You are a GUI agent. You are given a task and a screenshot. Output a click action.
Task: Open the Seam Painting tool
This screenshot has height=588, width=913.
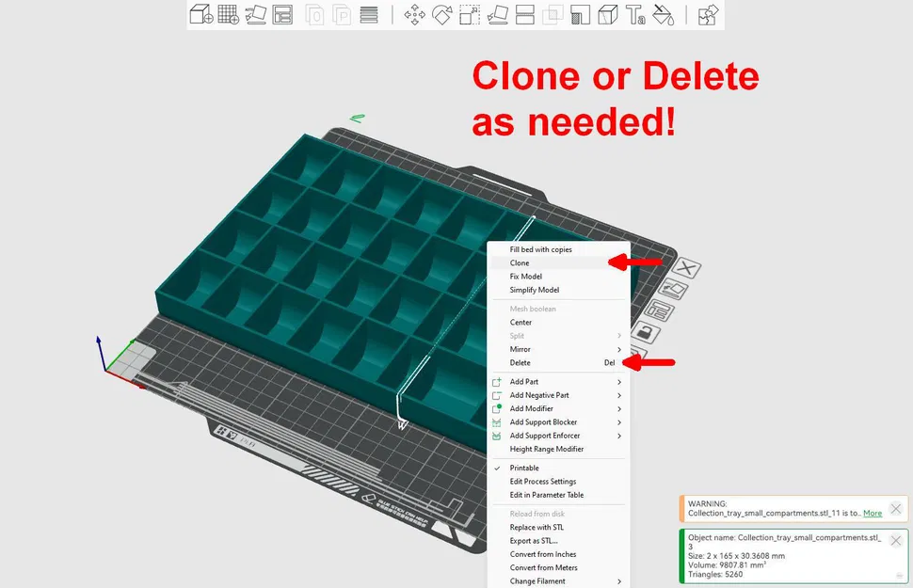(607, 14)
